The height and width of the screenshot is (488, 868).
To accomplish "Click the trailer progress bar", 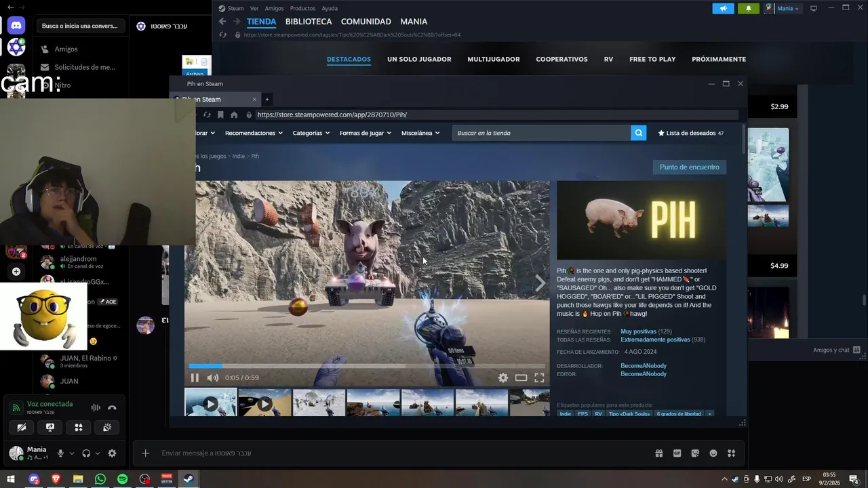I will [x=367, y=366].
